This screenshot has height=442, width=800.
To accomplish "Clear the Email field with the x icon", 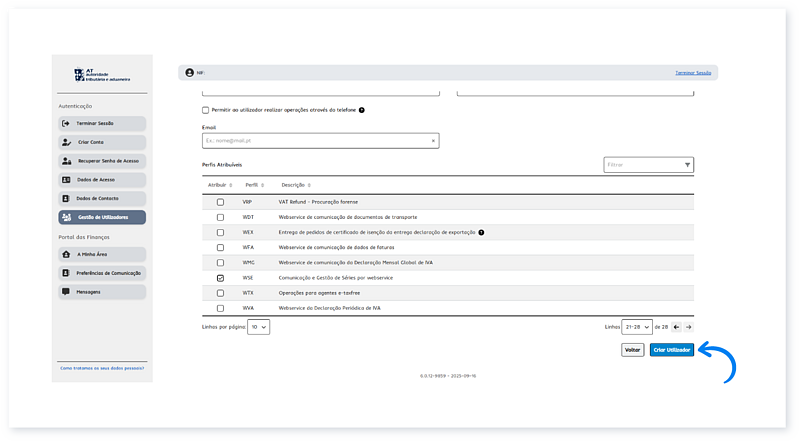I will click(x=433, y=141).
